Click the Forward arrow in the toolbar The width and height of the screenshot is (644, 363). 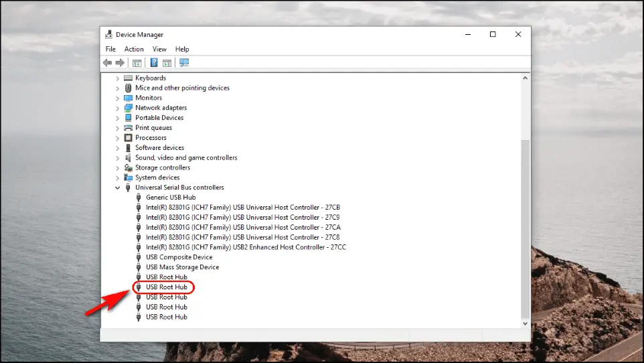pos(120,62)
